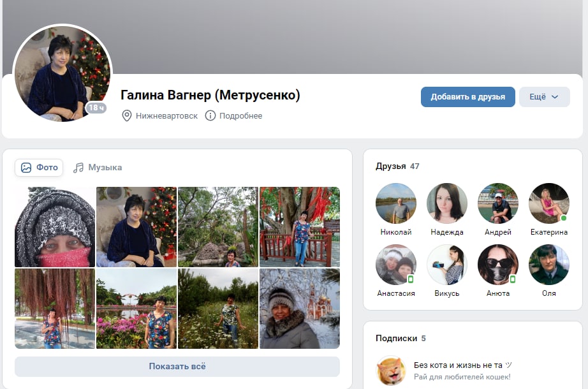This screenshot has height=389, width=588.
Task: Open photo under hanging banyan roots
Action: (x=55, y=309)
